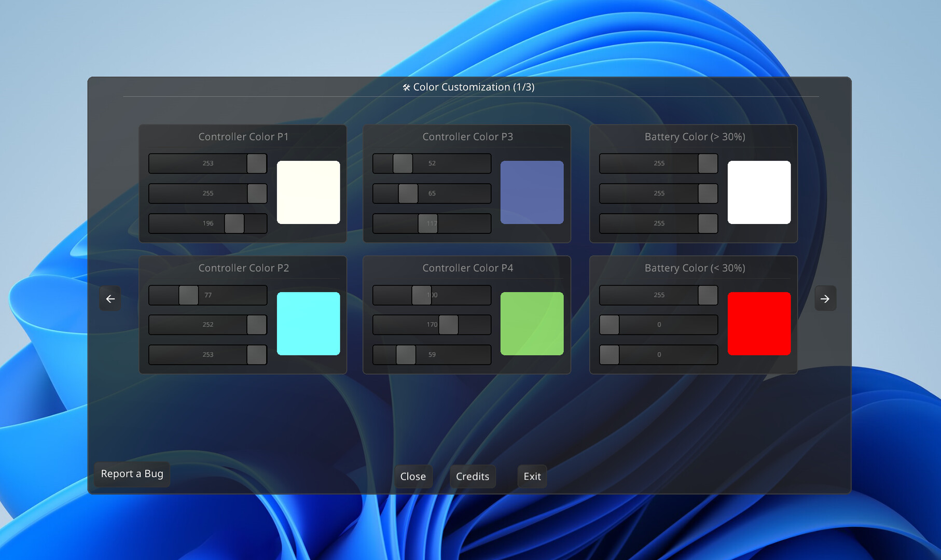
Task: Click the red Battery Color (< 30%) swatch
Action: click(759, 324)
